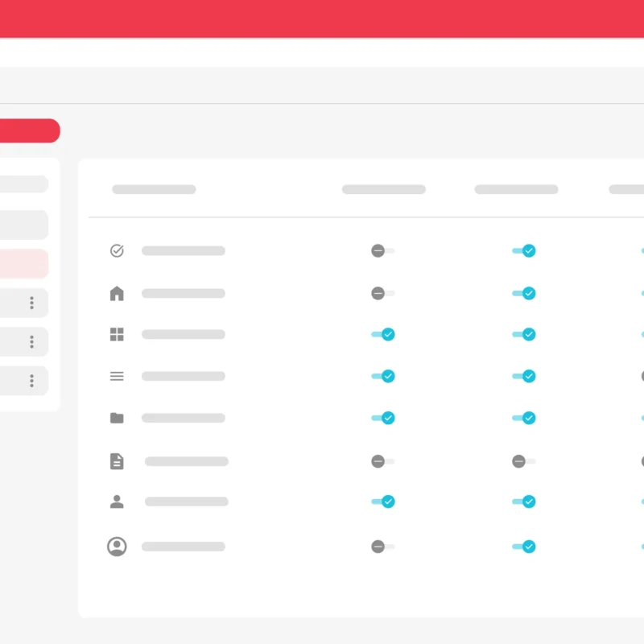Disable second-column toggle in folder row
The height and width of the screenshot is (644, 644).
pyautogui.click(x=524, y=418)
